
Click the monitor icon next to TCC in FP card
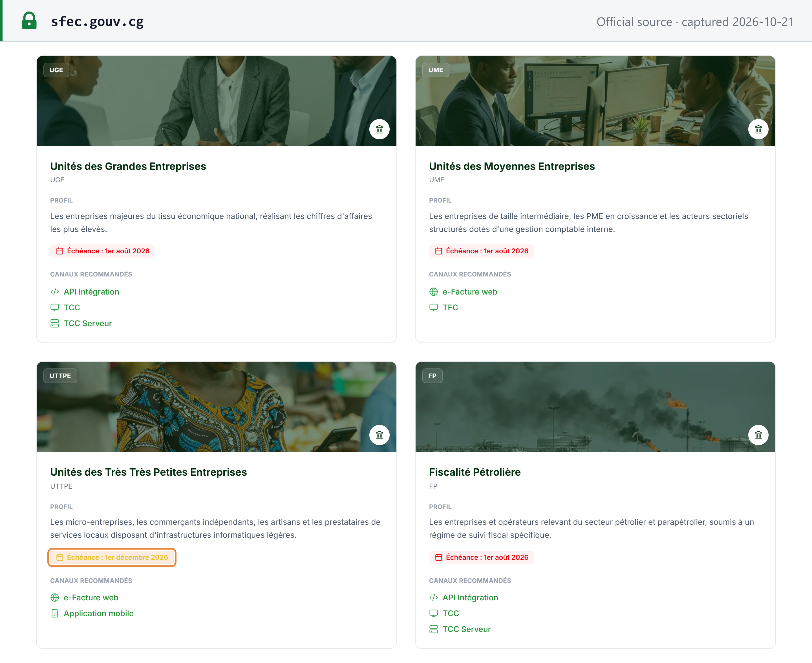click(x=433, y=613)
